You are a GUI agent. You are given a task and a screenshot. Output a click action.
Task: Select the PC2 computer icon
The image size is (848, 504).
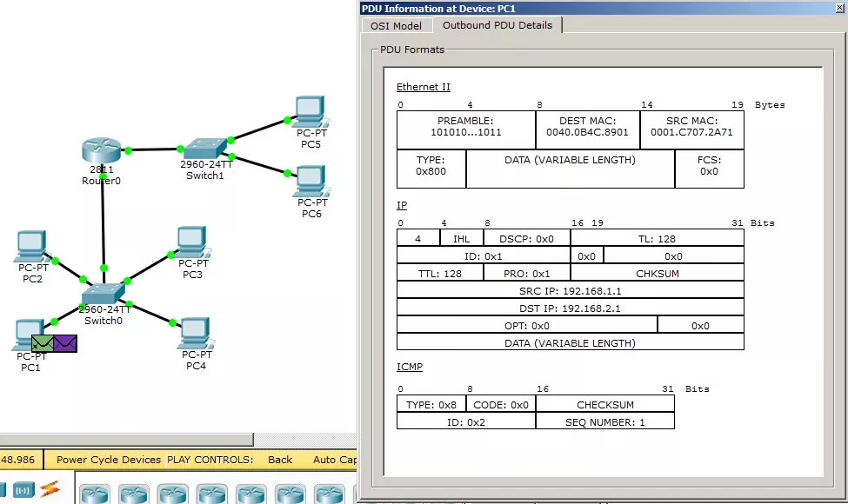coord(32,247)
